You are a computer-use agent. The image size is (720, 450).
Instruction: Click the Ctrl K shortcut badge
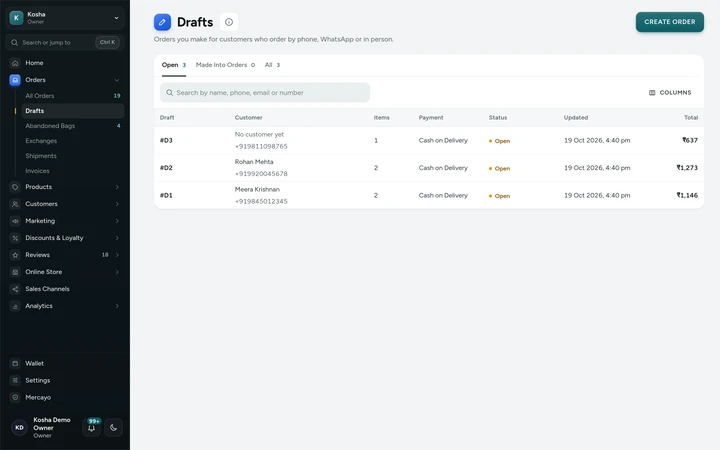107,42
